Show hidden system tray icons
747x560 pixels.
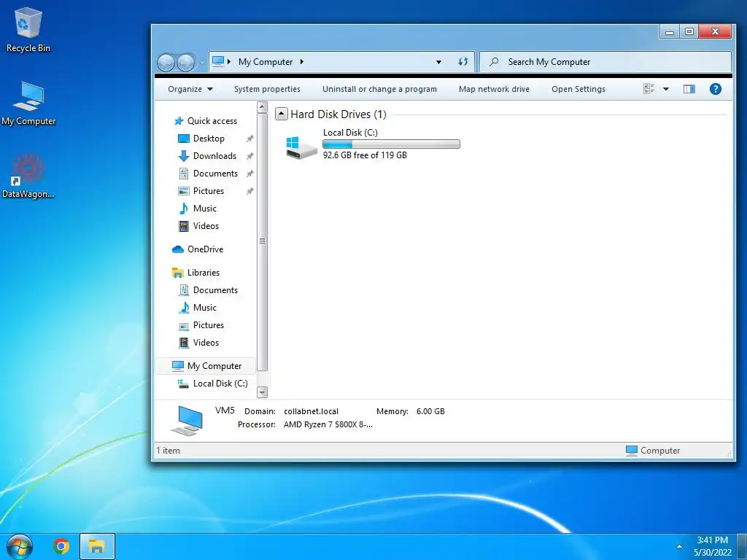(679, 546)
